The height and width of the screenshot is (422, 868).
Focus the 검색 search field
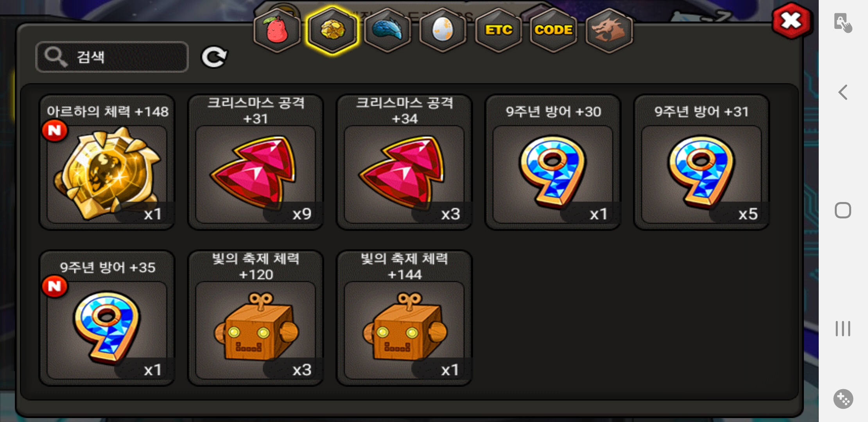(x=112, y=57)
